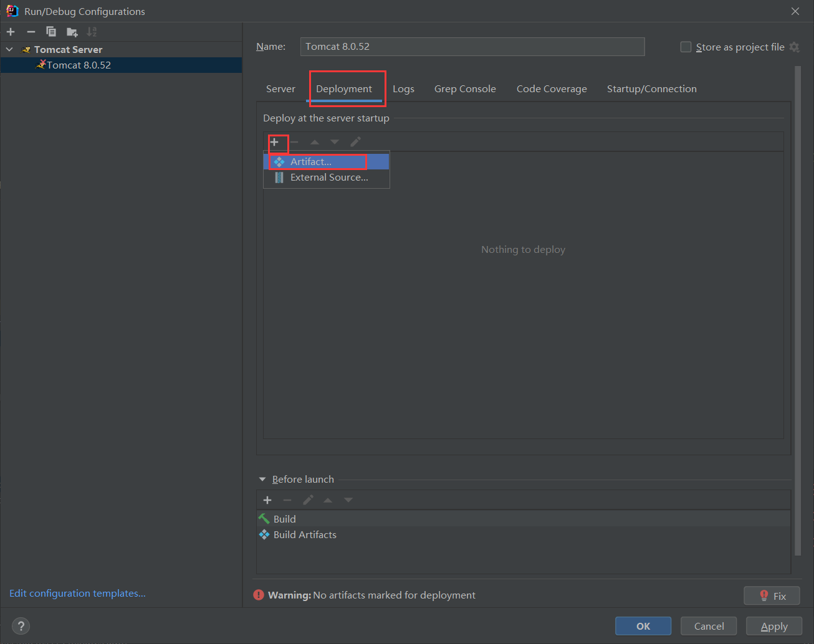Select Tomcat 8.0.52 configuration in tree
This screenshot has height=644, width=814.
pos(79,65)
